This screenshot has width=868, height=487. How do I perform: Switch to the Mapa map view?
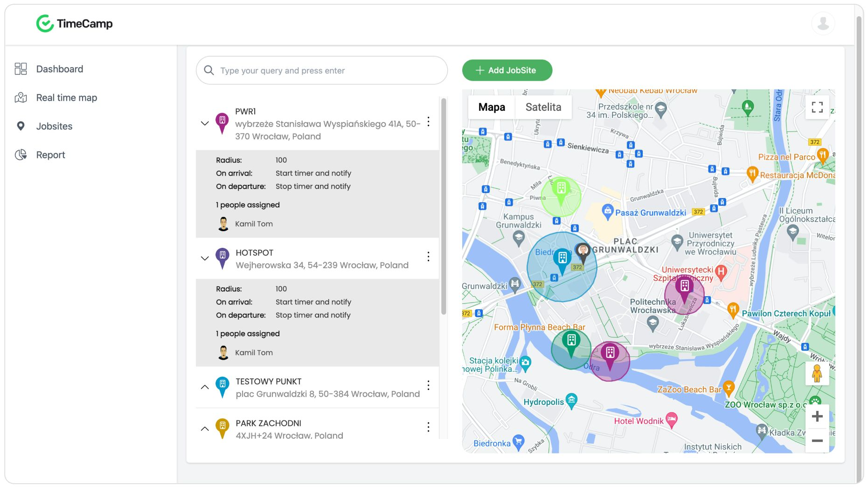click(x=492, y=107)
